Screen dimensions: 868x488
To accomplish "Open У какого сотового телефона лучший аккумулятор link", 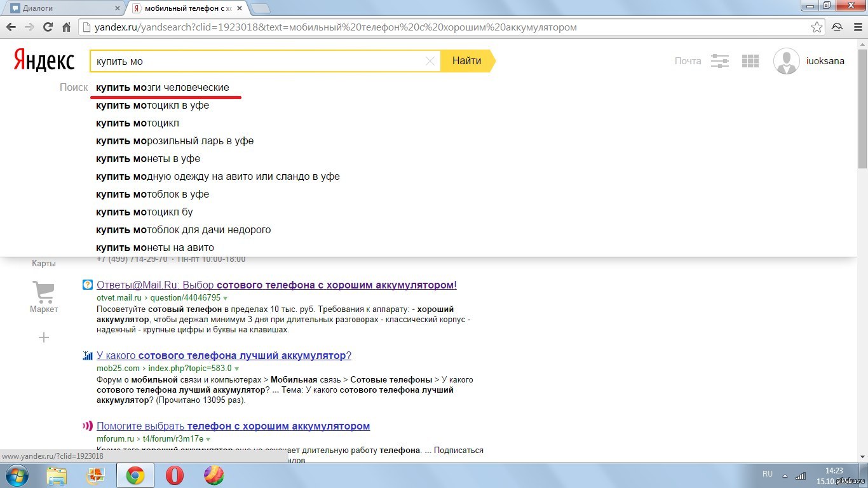I will [224, 355].
